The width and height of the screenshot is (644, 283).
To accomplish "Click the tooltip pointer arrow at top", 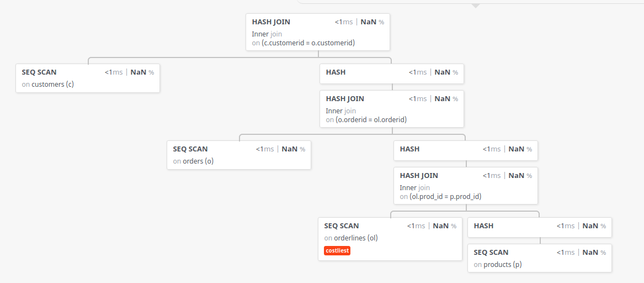I will 475,6.
